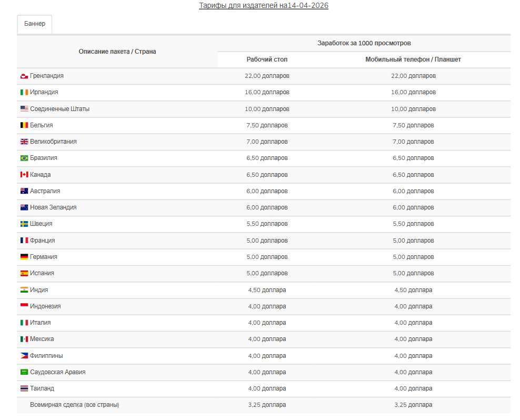Click the Canada flag icon

[x=24, y=175]
